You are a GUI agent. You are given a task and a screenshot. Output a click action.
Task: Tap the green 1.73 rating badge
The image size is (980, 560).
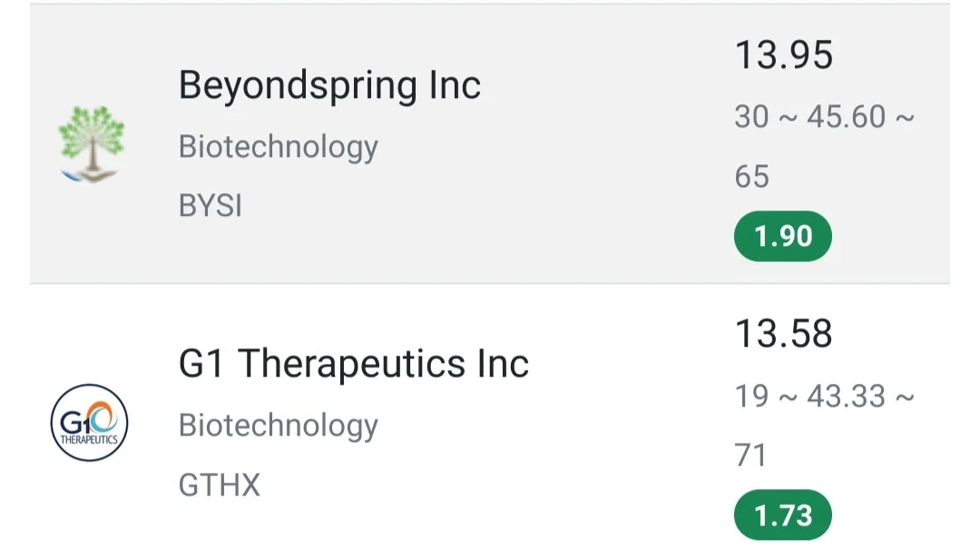[782, 515]
